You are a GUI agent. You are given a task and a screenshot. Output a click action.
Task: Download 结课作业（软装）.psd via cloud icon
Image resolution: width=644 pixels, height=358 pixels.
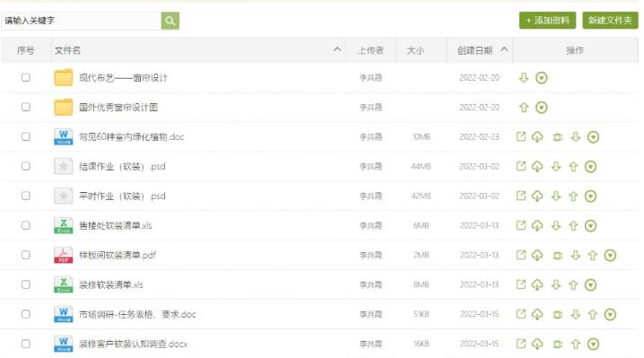(537, 167)
